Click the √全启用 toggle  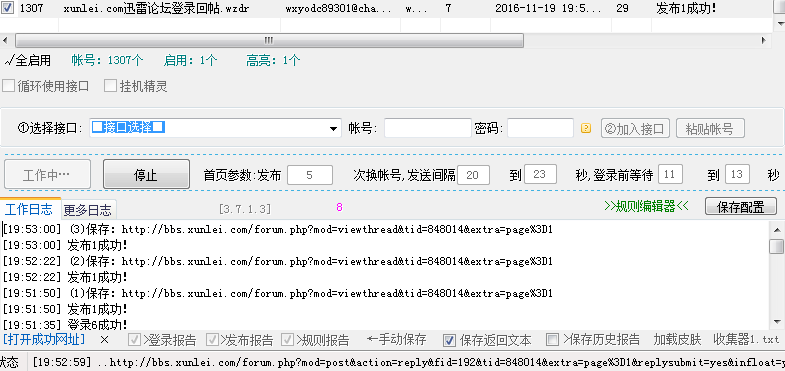pyautogui.click(x=28, y=61)
